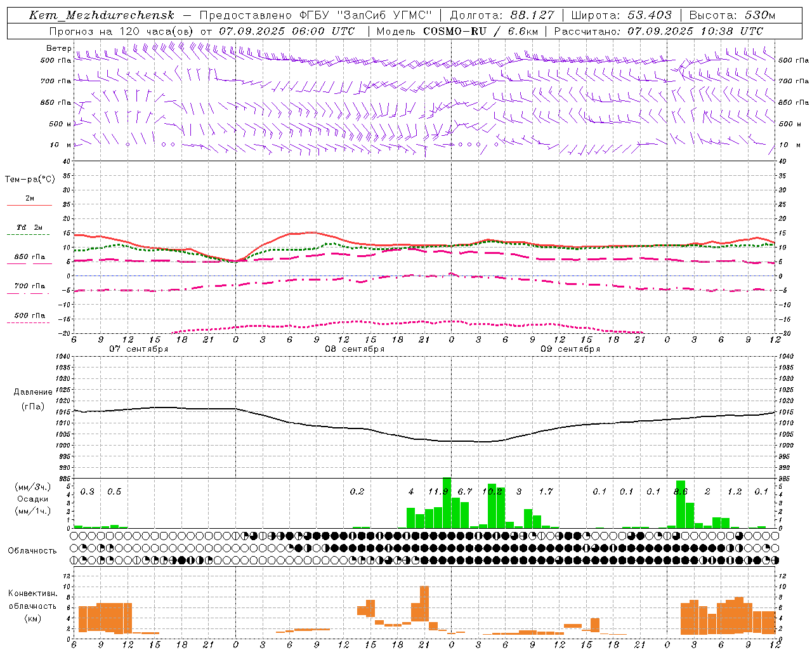Image resolution: width=812 pixels, height=650 pixels.
Task: Click the Облачность row label
Action: coord(32,551)
